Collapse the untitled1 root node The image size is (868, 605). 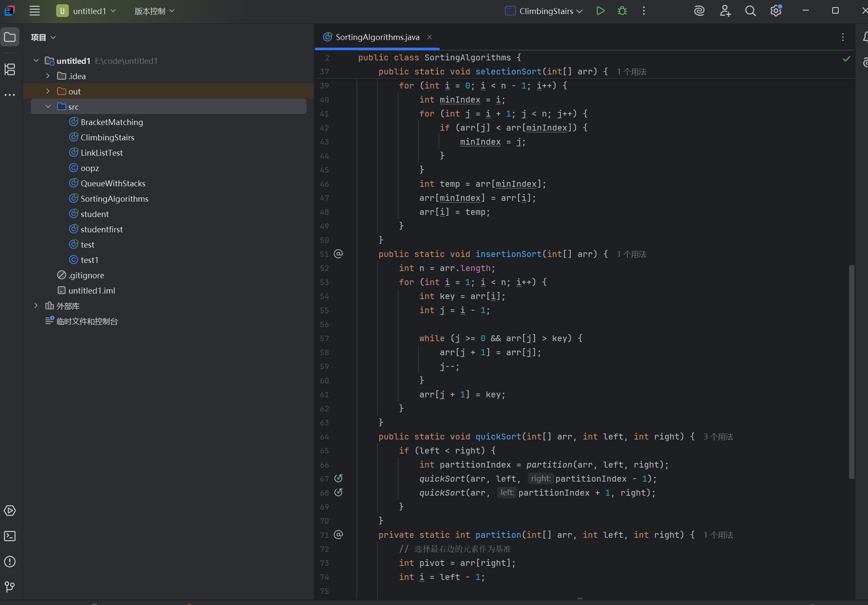point(36,61)
